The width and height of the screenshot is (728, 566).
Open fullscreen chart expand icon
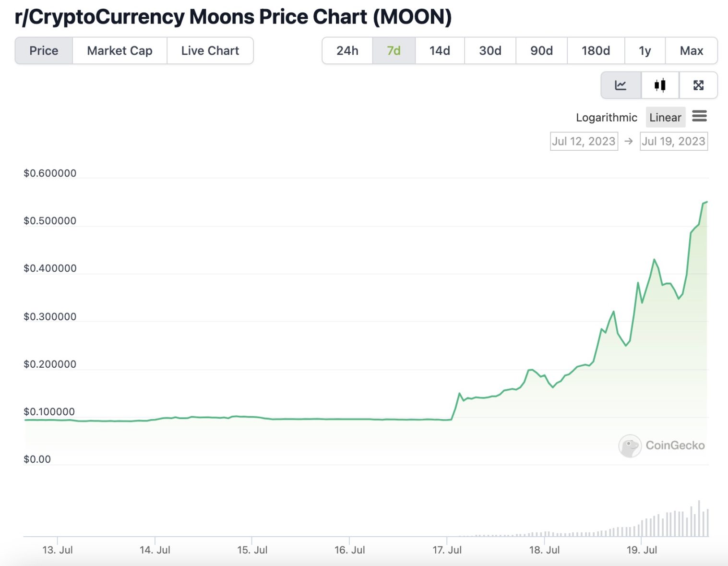(698, 85)
